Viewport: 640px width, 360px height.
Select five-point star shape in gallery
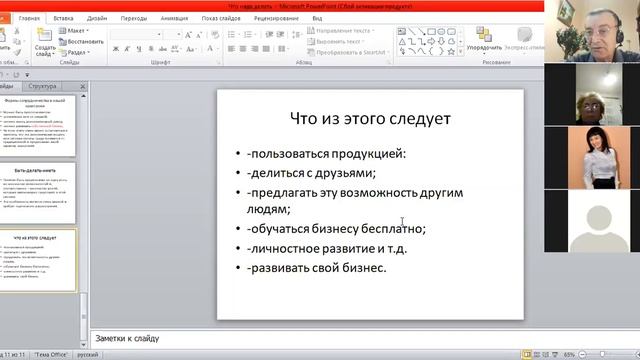click(x=451, y=52)
